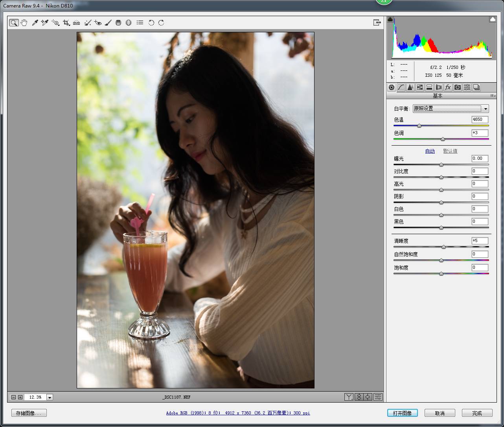Click the 取消 button
The image size is (504, 427).
click(440, 413)
